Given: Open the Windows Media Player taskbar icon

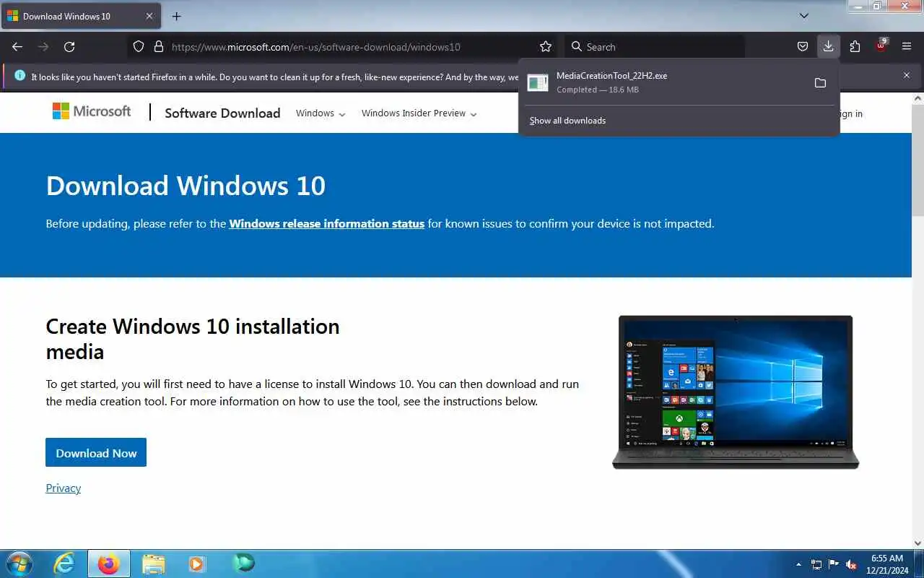Looking at the screenshot, I should click(197, 564).
